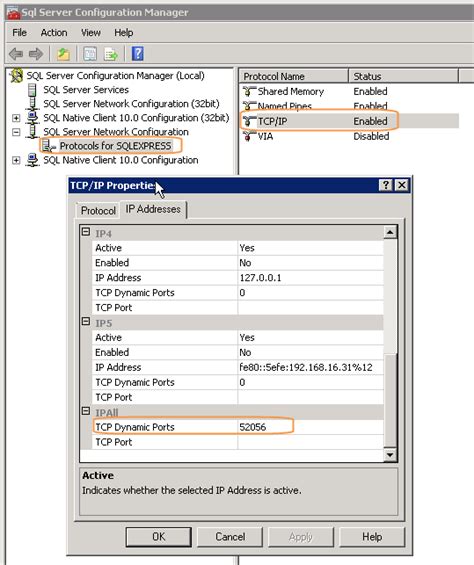Click the IPAll TCP Port empty value field

click(x=310, y=442)
